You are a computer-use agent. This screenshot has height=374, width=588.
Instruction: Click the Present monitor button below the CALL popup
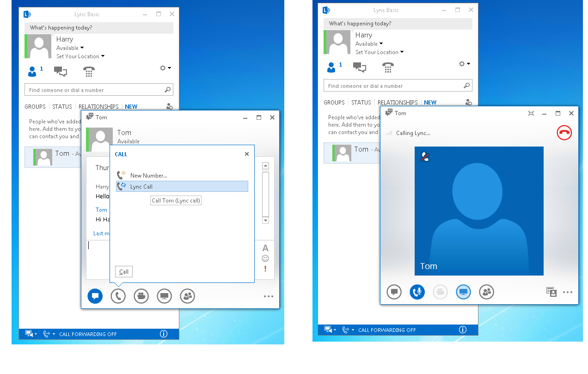pos(165,296)
